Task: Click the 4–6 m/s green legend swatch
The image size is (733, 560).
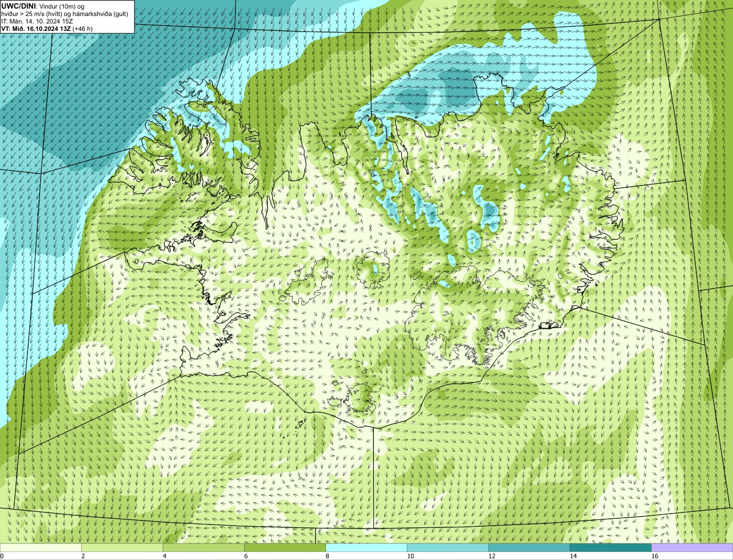Action: pos(204,547)
